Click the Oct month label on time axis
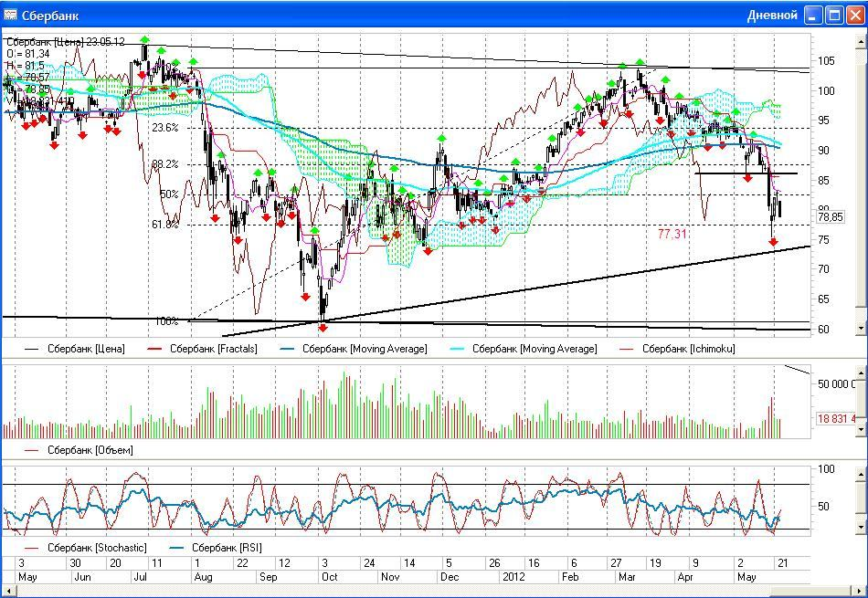This screenshot has width=868, height=598. [329, 577]
